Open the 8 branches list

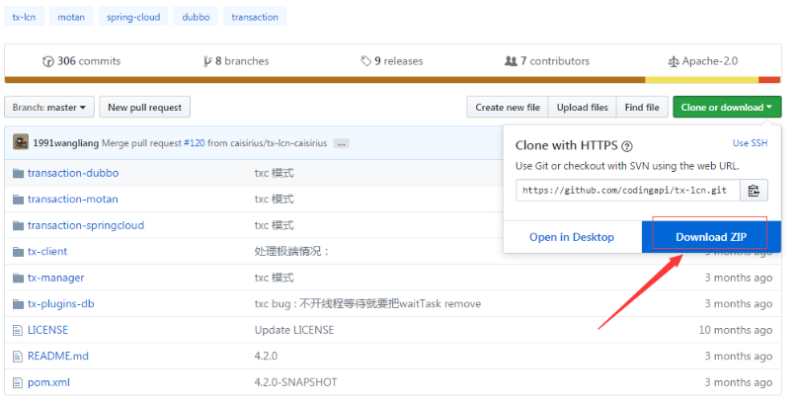pyautogui.click(x=236, y=61)
